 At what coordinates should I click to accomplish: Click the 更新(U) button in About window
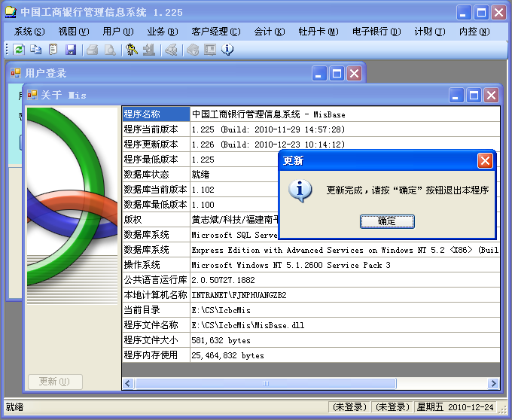[x=55, y=382]
